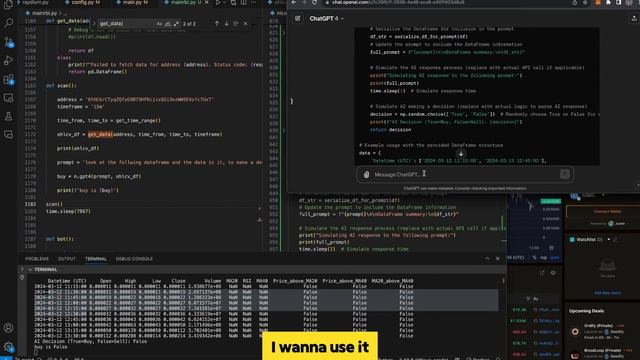Toggle find in selection

click(x=236, y=24)
